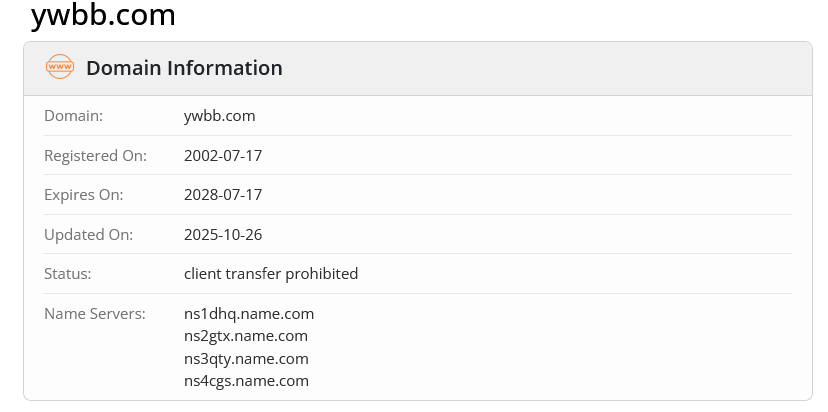Select name server ns1dhq.name.com
Viewport: 828px width, 412px height.
(x=249, y=314)
